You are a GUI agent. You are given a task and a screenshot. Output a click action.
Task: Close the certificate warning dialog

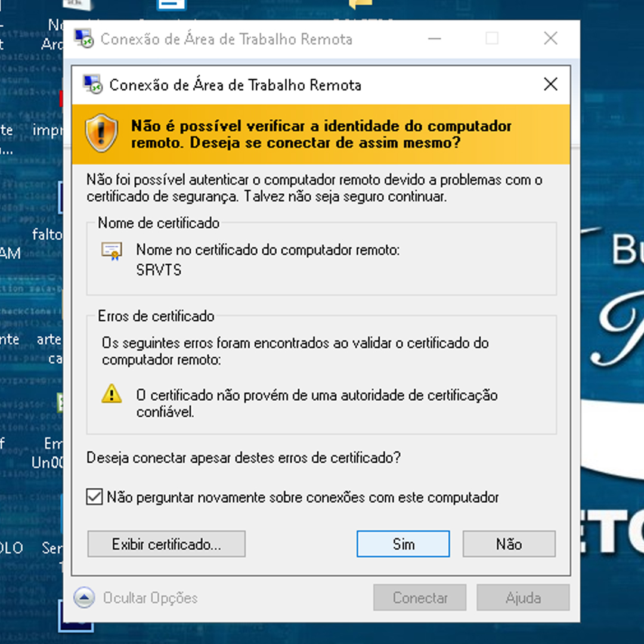[550, 85]
